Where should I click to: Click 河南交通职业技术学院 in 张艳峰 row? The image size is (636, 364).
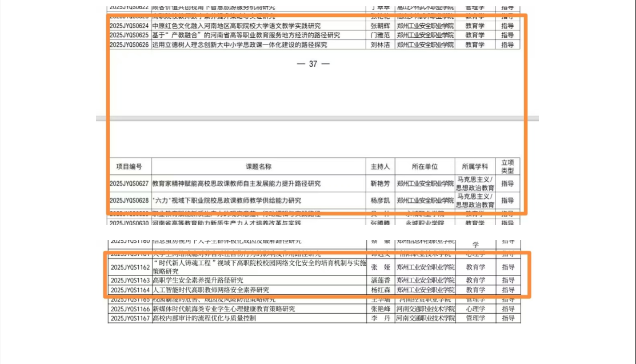pos(426,309)
